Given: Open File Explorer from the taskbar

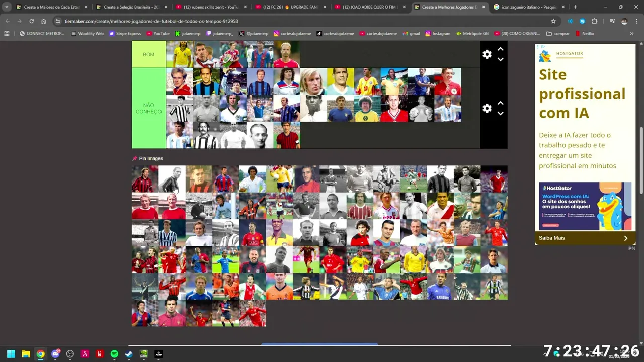Looking at the screenshot, I should 26,354.
